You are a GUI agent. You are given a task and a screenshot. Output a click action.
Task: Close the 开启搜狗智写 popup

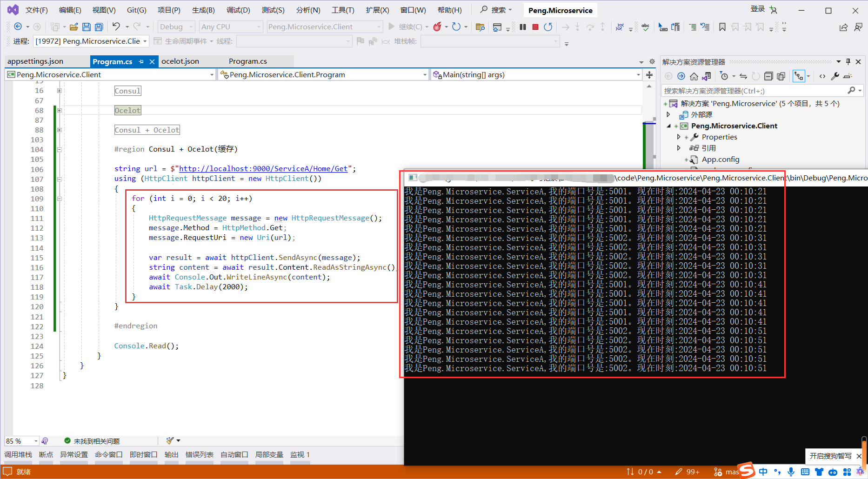point(859,456)
